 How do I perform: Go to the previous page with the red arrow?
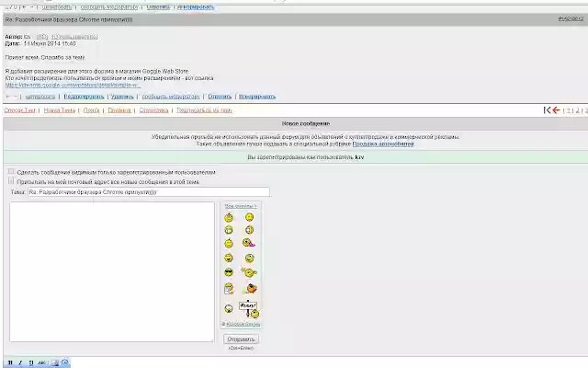click(x=556, y=110)
